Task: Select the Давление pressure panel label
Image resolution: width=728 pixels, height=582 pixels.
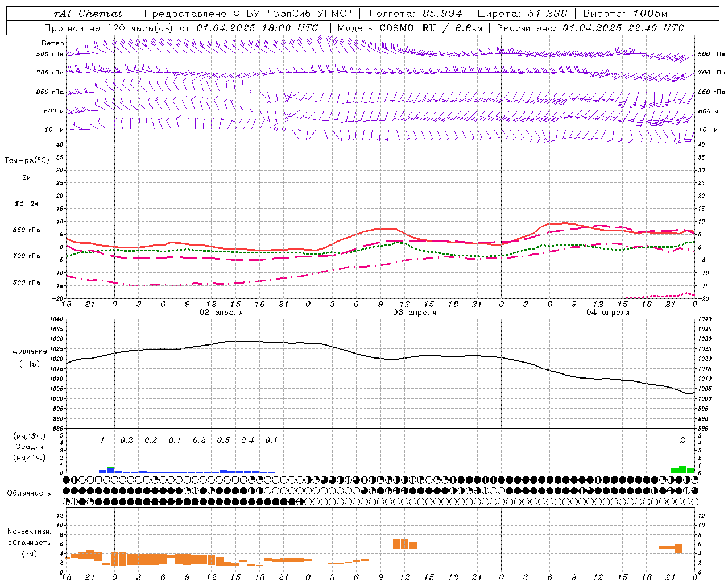Action: 30,351
